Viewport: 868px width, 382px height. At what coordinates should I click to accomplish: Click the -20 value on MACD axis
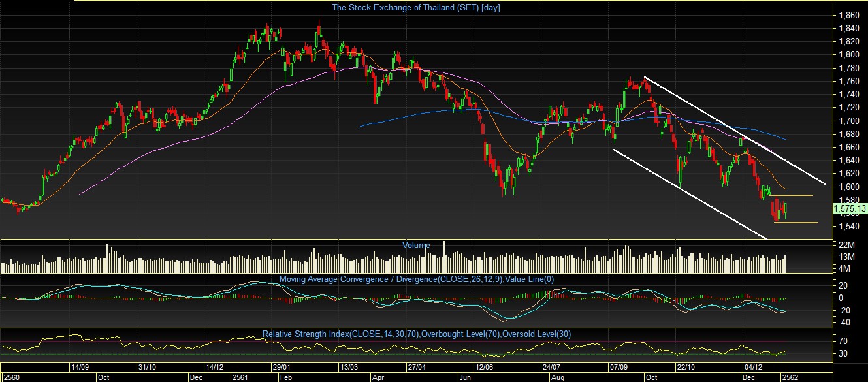pos(845,310)
